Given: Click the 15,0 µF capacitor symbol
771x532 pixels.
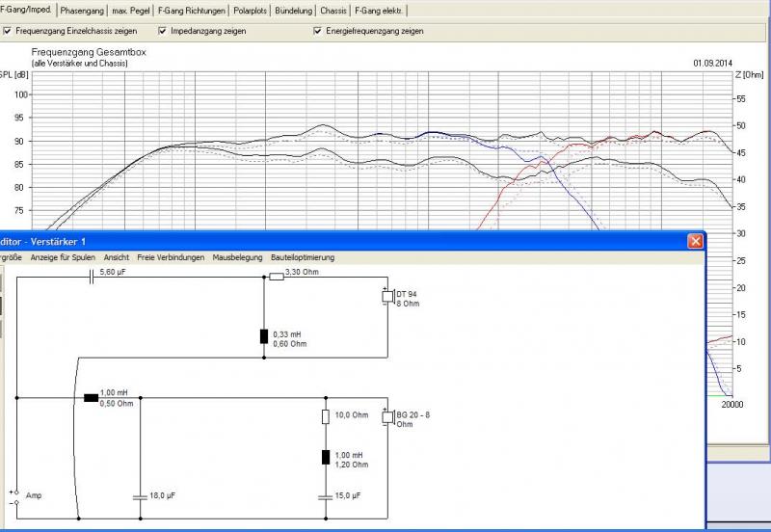Looking at the screenshot, I should tap(326, 497).
